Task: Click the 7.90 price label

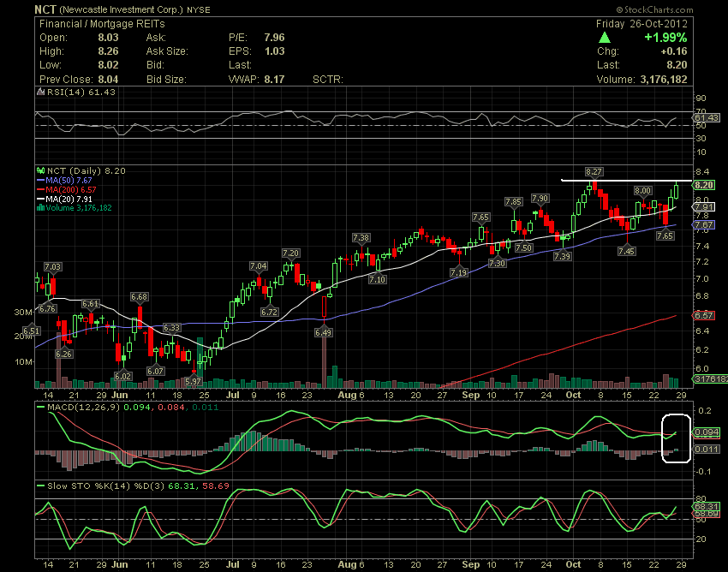Action: tap(540, 199)
